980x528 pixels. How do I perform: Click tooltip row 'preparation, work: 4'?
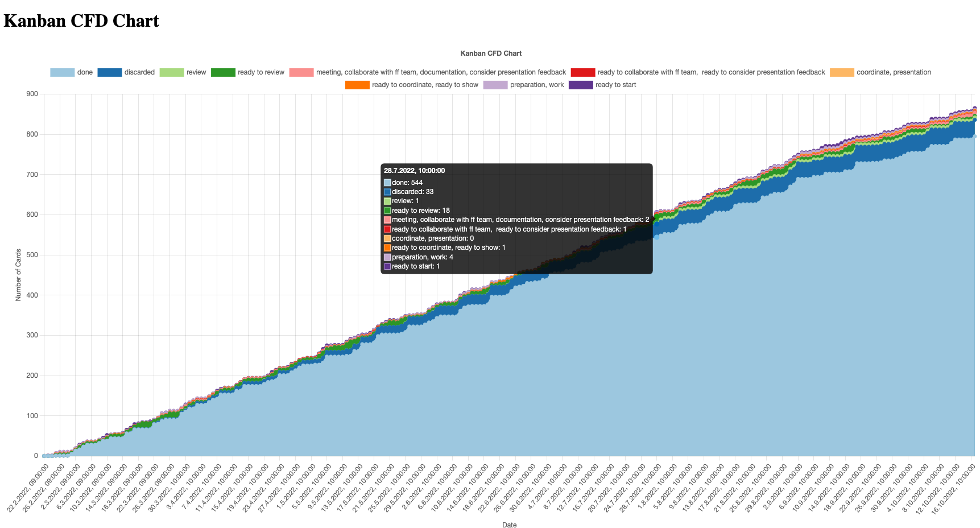click(x=419, y=257)
